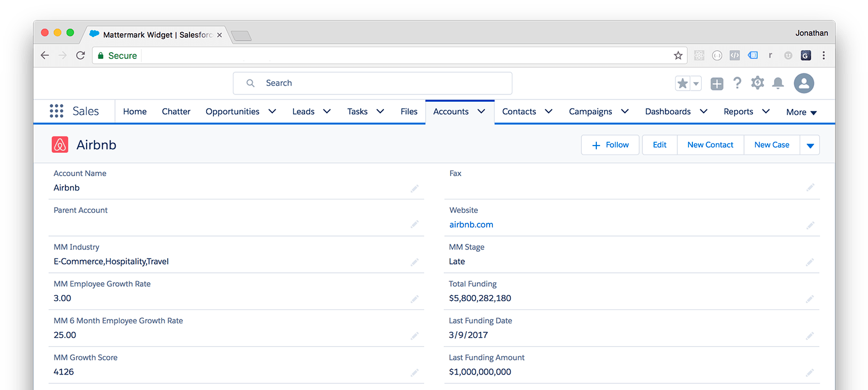Add this page to Salesforce favorites star
This screenshot has height=390, width=868.
pos(682,83)
